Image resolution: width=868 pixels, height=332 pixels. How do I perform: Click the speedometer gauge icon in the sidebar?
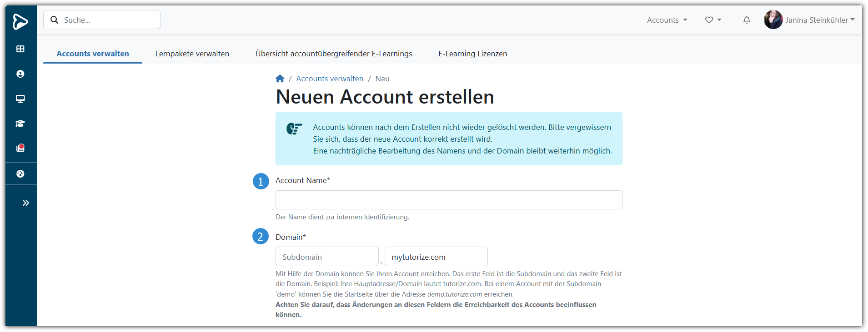coord(20,173)
